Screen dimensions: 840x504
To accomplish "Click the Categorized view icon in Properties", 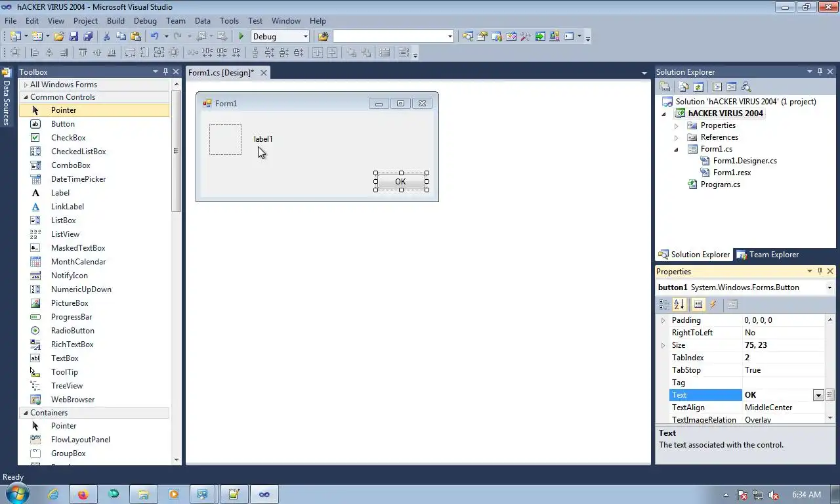I will point(664,304).
